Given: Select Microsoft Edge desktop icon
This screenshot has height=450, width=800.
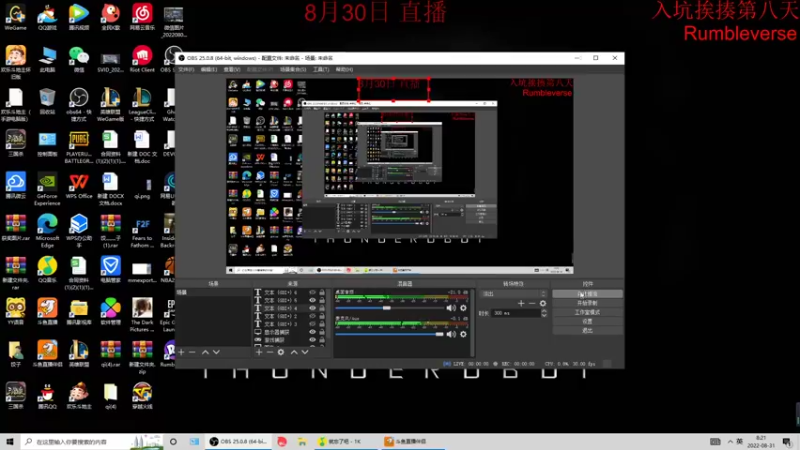Looking at the screenshot, I should pyautogui.click(x=47, y=231).
